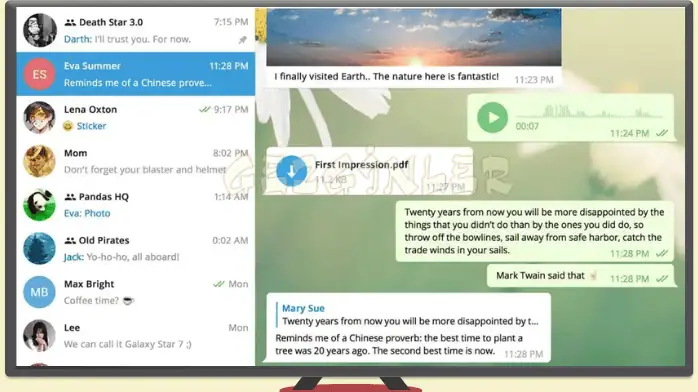Image resolution: width=698 pixels, height=392 pixels.
Task: Open the chat with Mom
Action: tap(136, 161)
